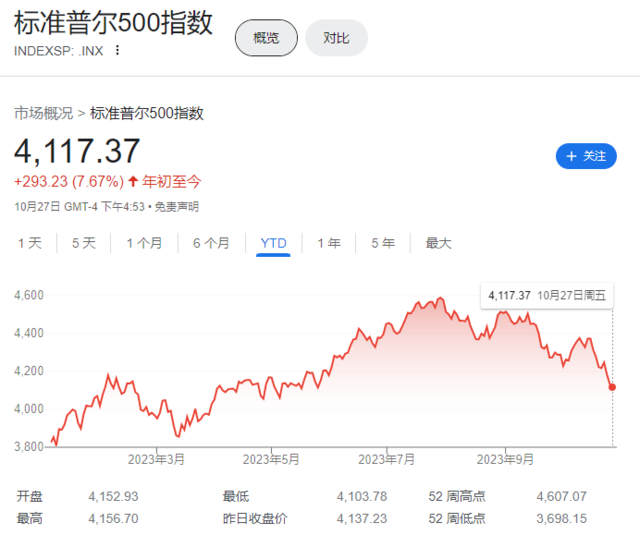
Task: Switch chart range to 1 年
Action: [x=329, y=243]
